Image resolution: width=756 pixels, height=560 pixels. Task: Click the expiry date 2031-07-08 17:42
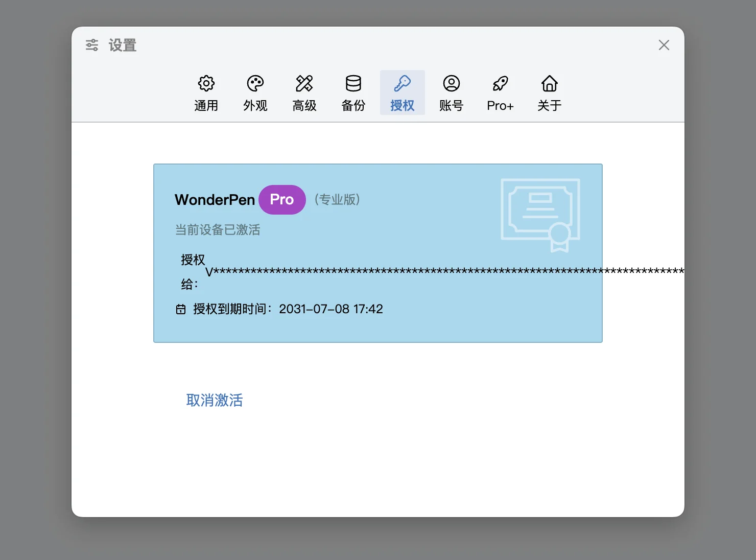331,309
